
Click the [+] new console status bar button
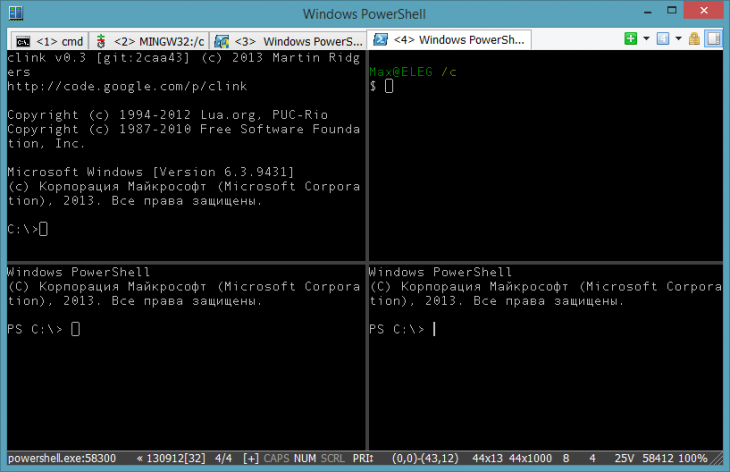pyautogui.click(x=250, y=458)
